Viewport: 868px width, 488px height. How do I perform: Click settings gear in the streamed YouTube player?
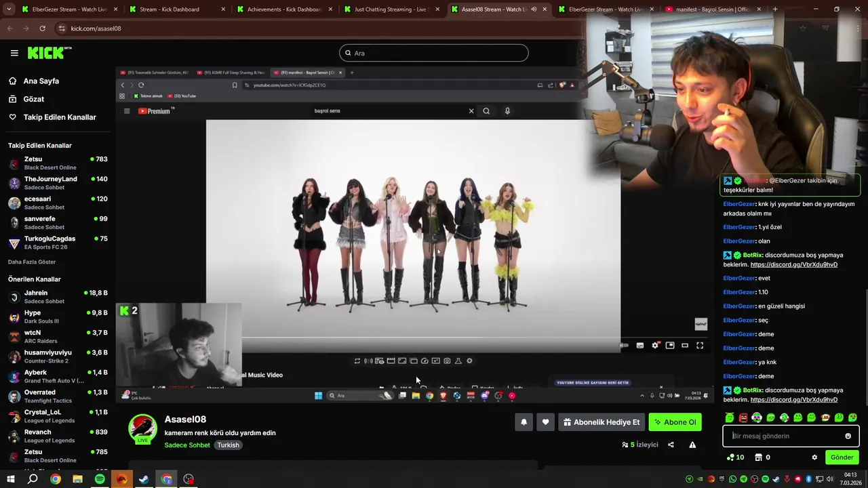655,346
